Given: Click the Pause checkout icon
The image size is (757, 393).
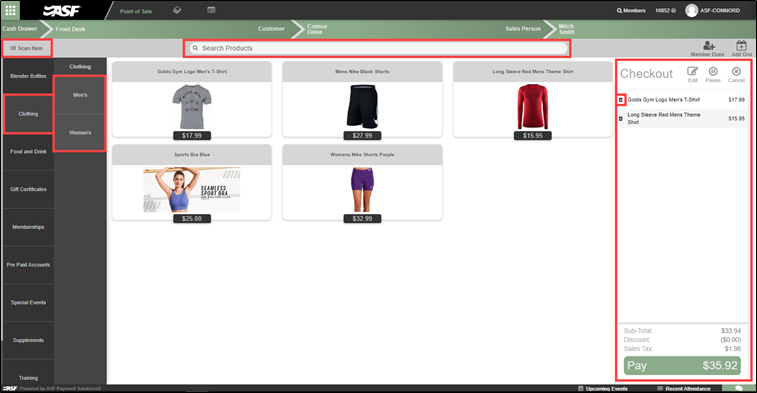Looking at the screenshot, I should tap(713, 74).
